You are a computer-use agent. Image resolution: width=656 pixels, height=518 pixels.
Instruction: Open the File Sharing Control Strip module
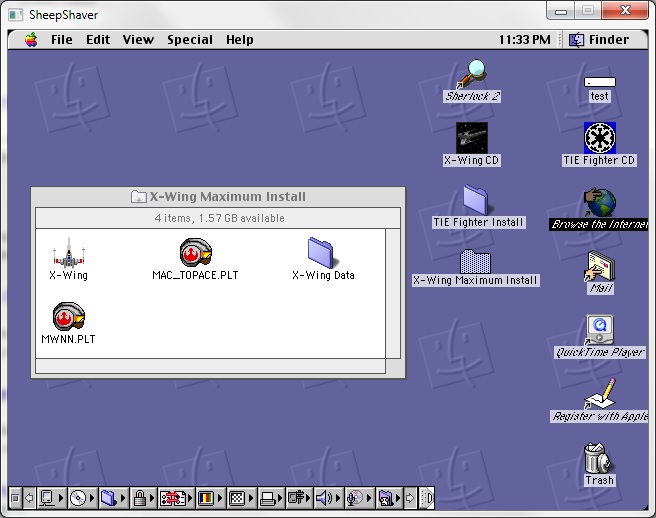point(113,498)
